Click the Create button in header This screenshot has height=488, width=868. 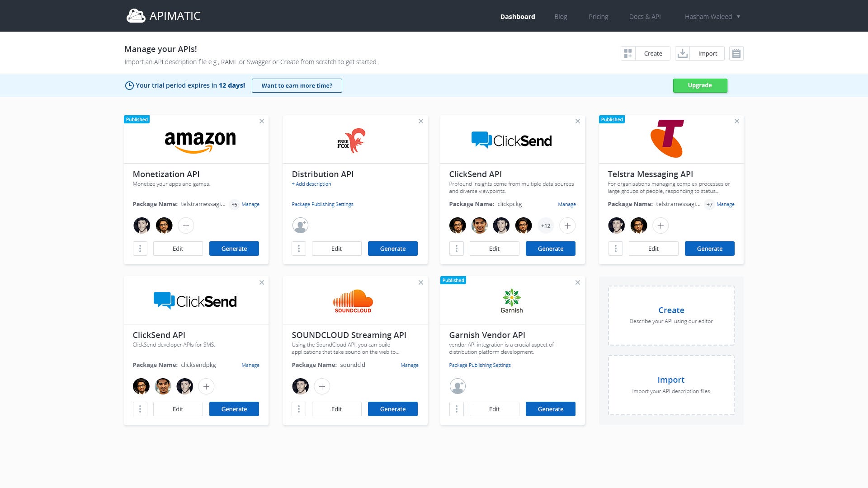pos(653,53)
